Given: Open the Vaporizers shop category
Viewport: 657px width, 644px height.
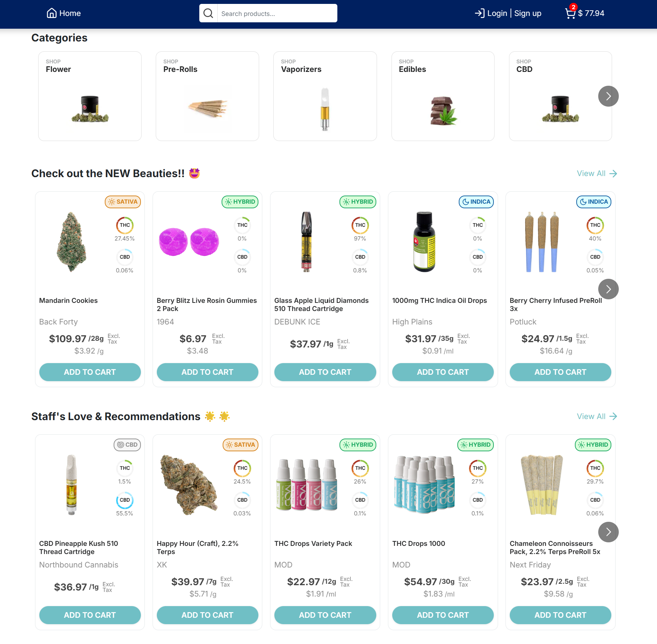Looking at the screenshot, I should [x=325, y=96].
